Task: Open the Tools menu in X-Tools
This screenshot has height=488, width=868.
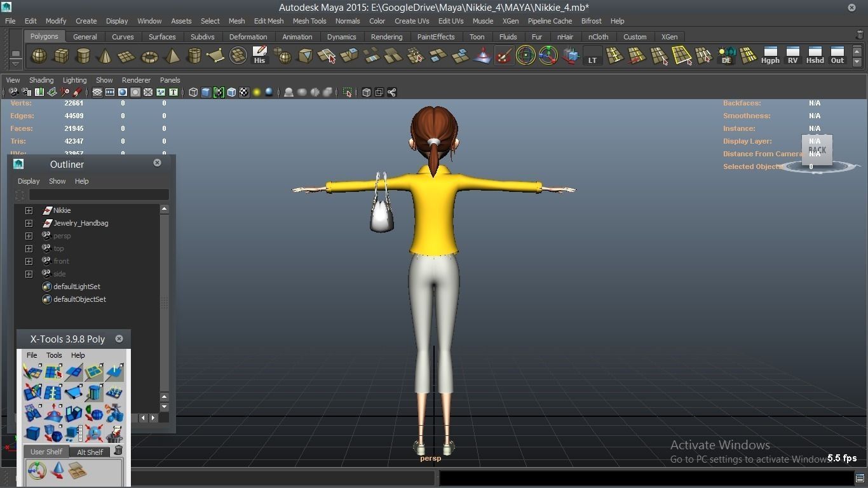Action: pyautogui.click(x=54, y=355)
